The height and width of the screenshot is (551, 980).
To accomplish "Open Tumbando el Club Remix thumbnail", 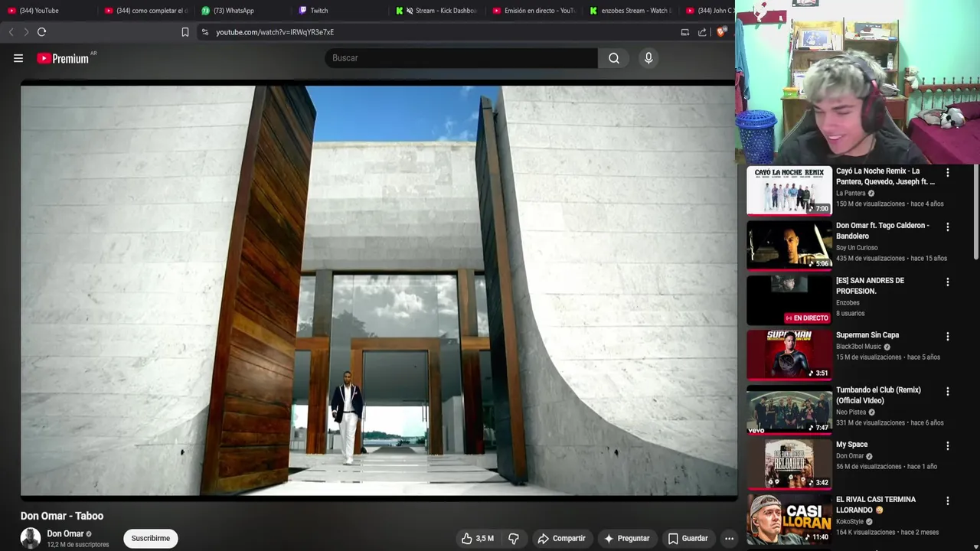I will point(789,409).
